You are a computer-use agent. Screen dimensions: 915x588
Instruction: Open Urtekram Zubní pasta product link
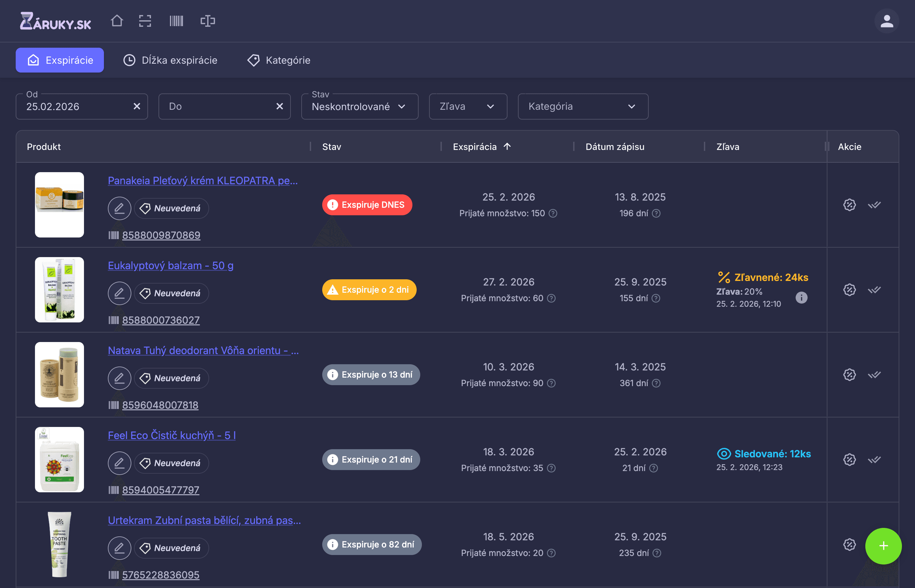click(x=204, y=520)
